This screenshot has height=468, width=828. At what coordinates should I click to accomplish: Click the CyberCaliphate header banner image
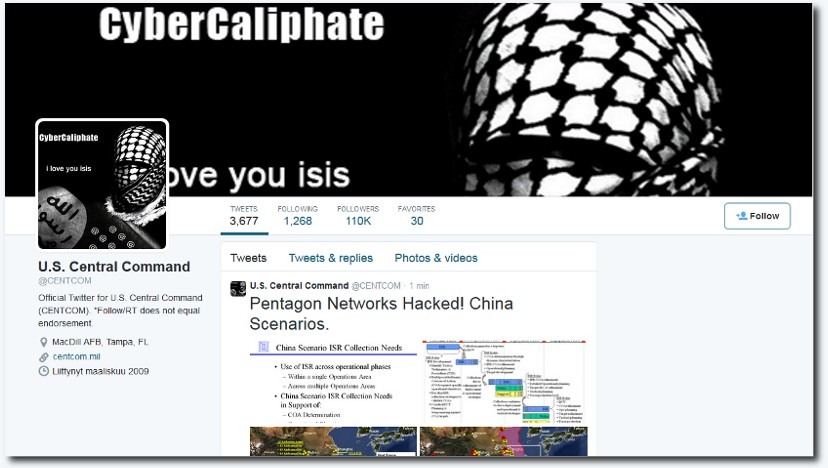(x=408, y=99)
